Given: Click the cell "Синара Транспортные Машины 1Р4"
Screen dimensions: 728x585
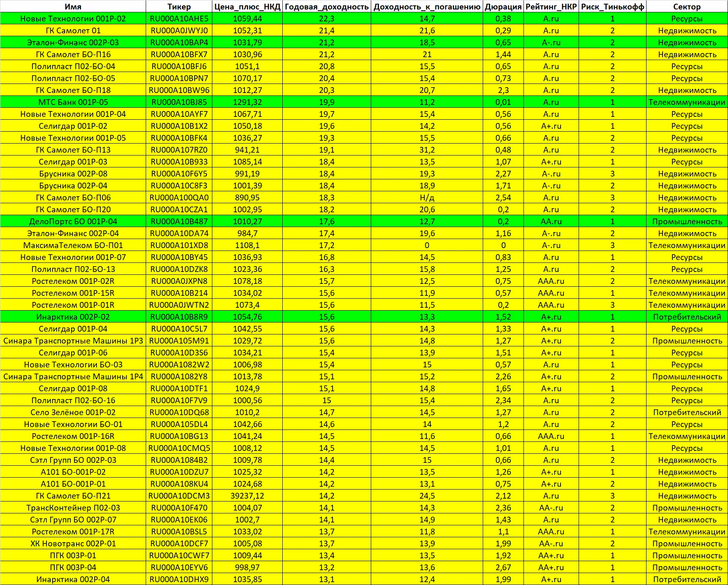Looking at the screenshot, I should [73, 376].
